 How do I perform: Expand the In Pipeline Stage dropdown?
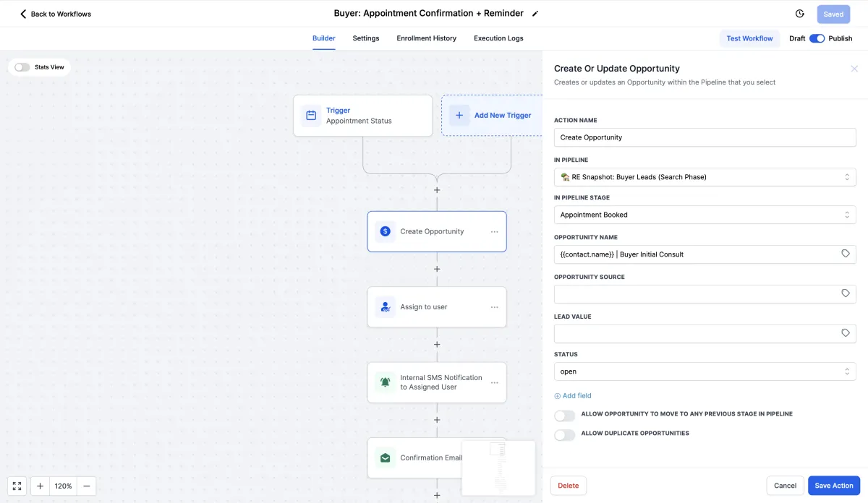[x=705, y=215]
